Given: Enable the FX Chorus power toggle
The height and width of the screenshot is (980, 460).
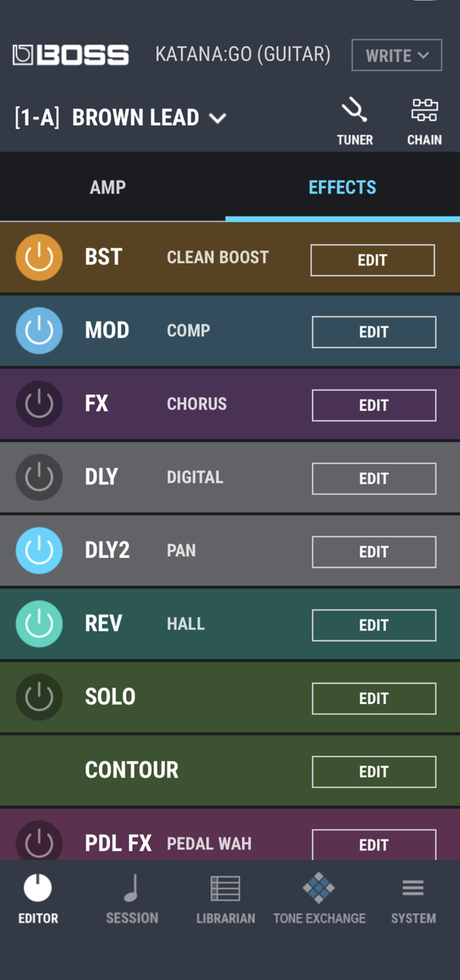Looking at the screenshot, I should click(x=39, y=404).
